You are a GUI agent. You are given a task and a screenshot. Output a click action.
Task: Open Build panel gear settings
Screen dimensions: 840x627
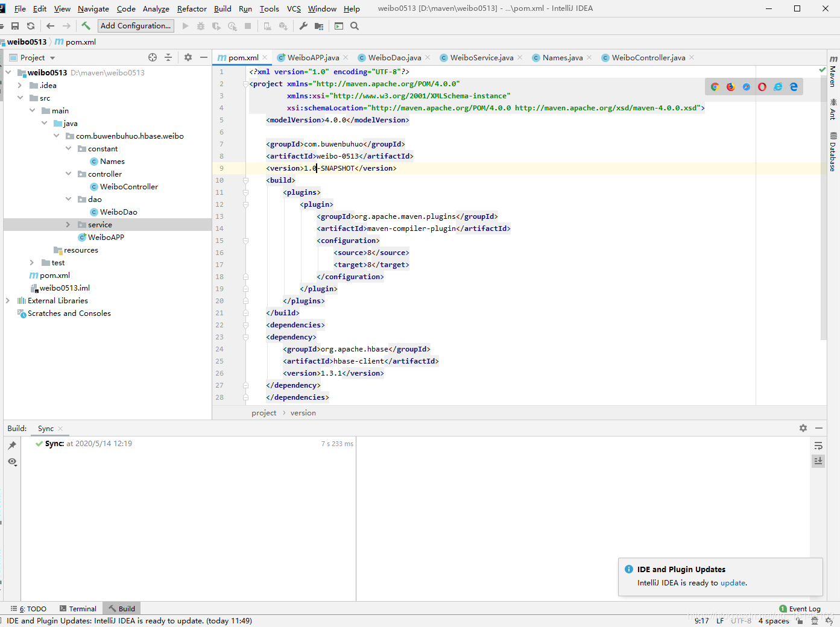803,428
